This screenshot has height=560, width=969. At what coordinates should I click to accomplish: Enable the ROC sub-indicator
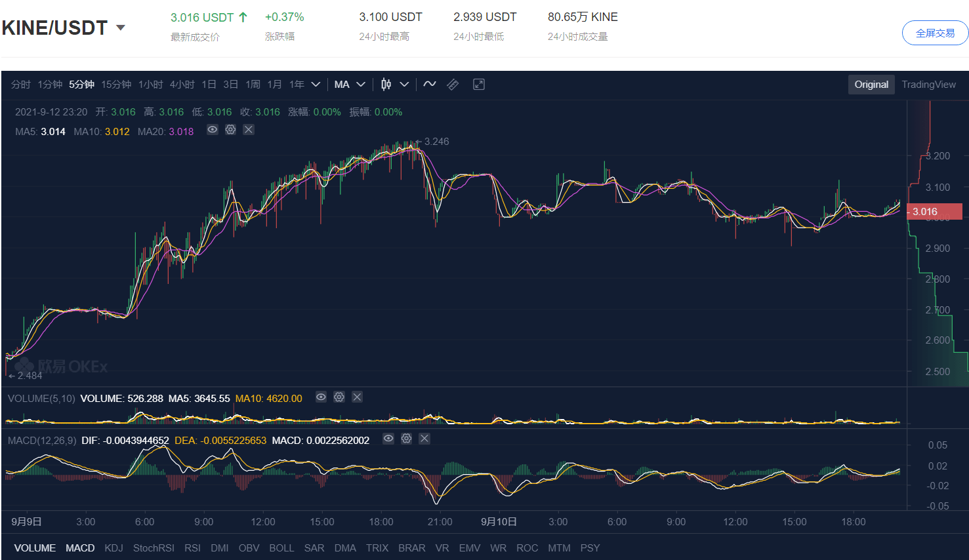point(527,548)
